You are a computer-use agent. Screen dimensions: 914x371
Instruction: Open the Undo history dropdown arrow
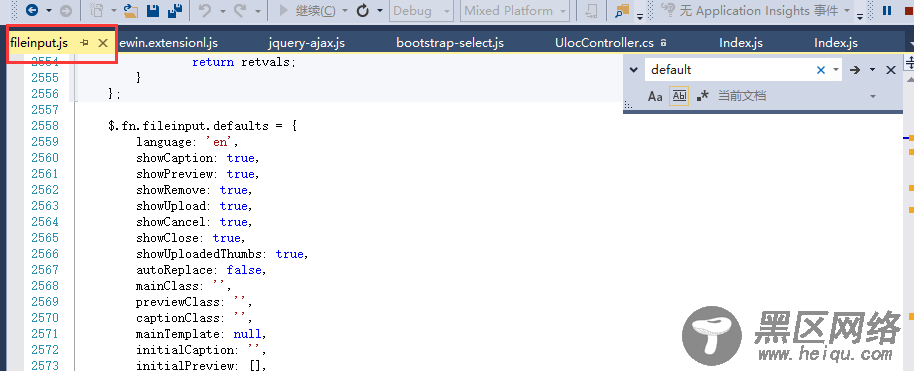(x=223, y=10)
